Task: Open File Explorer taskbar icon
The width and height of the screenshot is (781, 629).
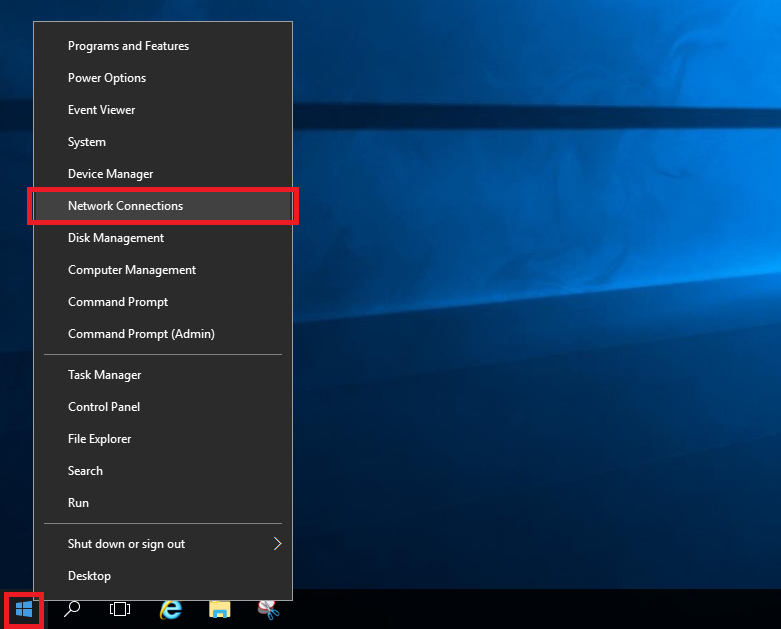Action: coord(219,609)
